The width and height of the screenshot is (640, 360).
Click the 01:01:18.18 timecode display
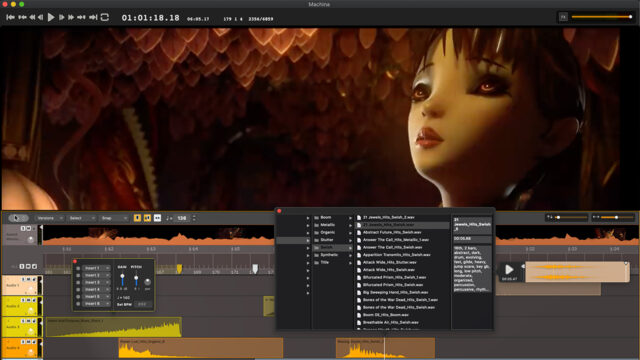coord(150,18)
